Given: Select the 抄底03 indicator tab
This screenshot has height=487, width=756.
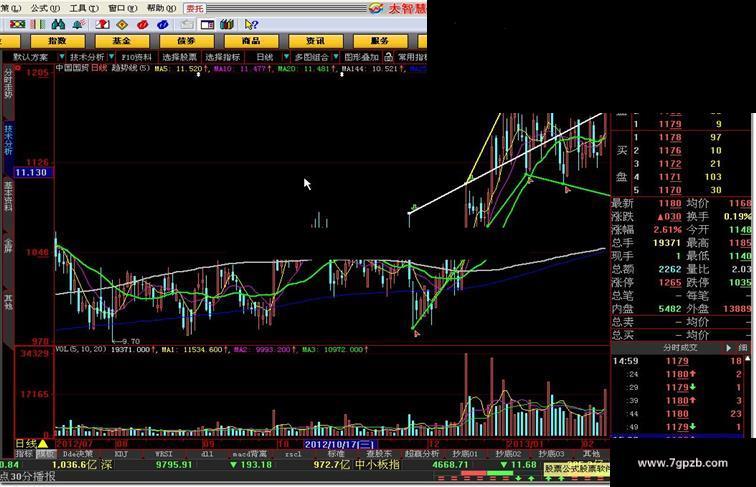Looking at the screenshot, I should [x=551, y=454].
